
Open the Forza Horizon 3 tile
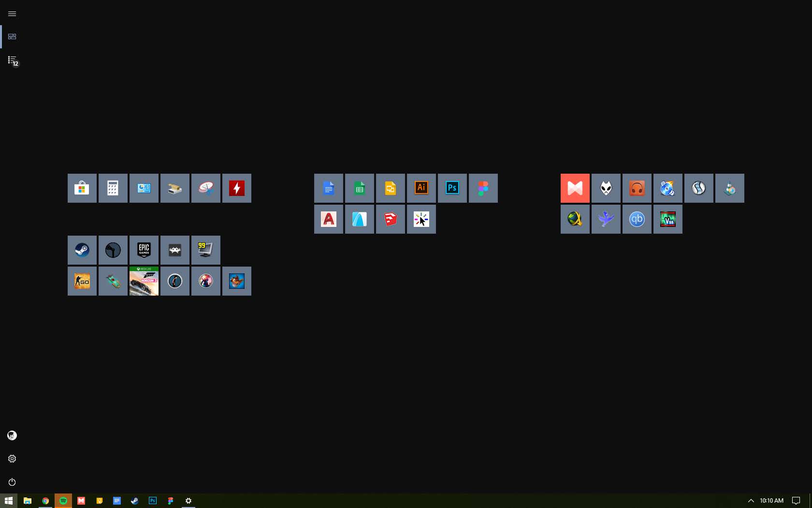[x=144, y=281]
